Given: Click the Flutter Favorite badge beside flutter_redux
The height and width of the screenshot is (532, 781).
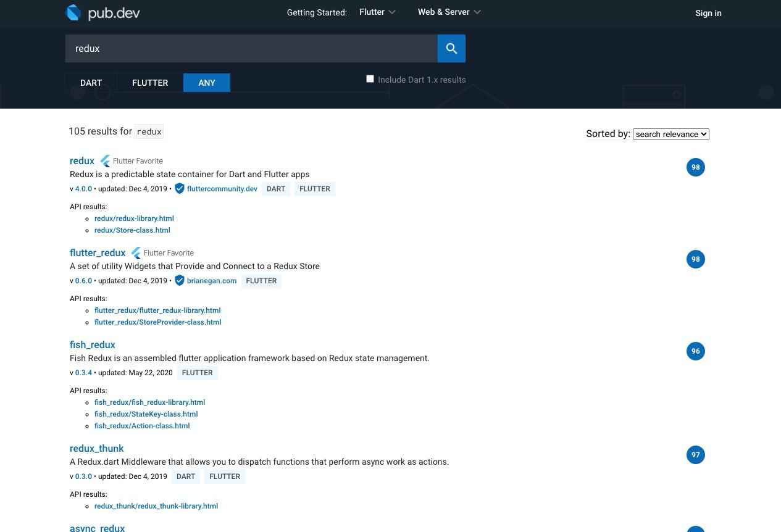Looking at the screenshot, I should (x=162, y=253).
